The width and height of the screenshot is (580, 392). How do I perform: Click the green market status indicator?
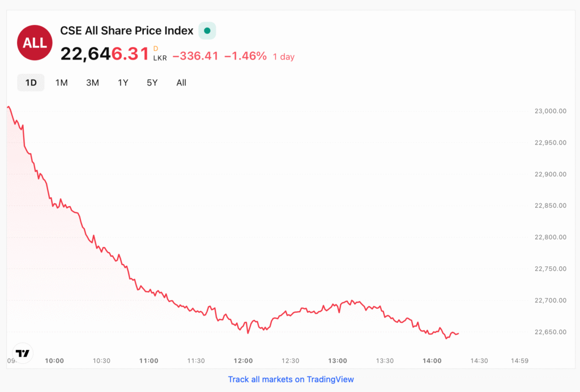point(207,31)
